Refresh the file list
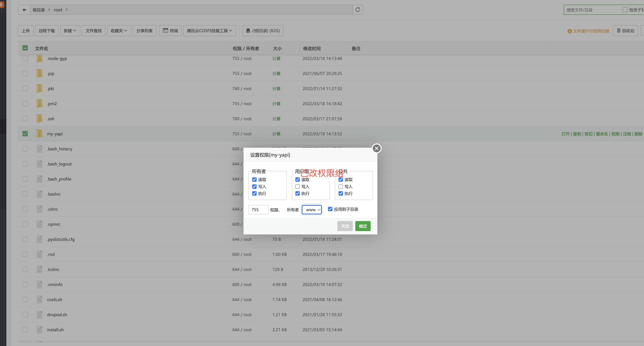644x346 pixels. coord(357,10)
